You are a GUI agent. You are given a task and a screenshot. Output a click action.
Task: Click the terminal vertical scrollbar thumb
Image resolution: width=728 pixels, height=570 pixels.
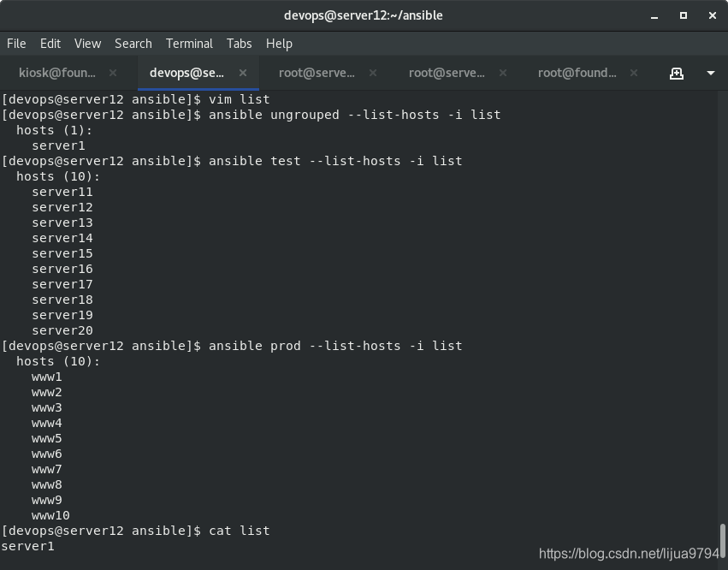tap(723, 539)
